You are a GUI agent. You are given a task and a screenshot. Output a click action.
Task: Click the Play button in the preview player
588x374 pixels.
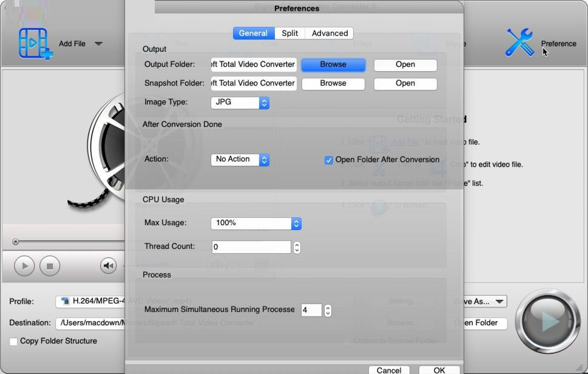tap(24, 266)
